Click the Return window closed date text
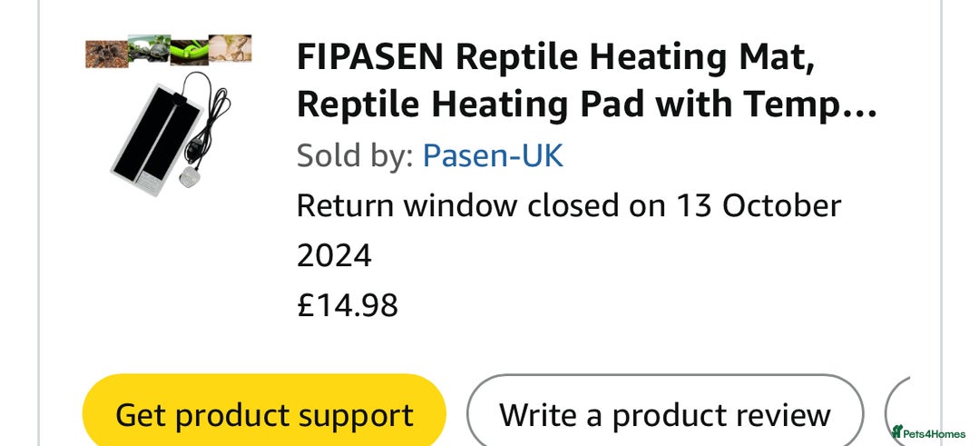The width and height of the screenshot is (980, 446). click(569, 206)
